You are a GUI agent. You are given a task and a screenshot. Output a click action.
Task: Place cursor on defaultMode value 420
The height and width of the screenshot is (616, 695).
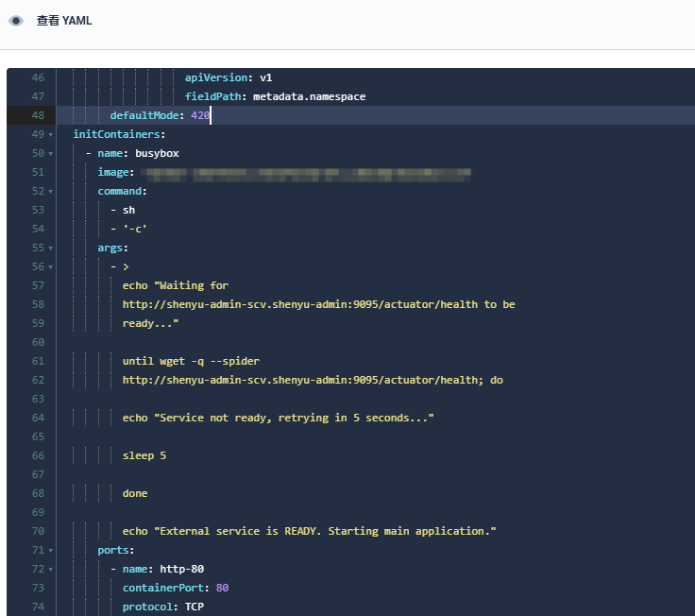(200, 115)
